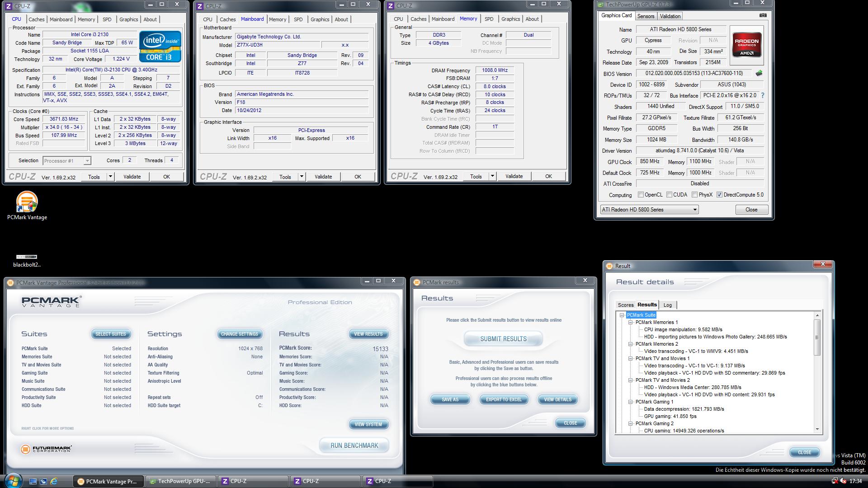Click the Futuremark Corporation logo
Viewport: 868px width, 488px height.
pyautogui.click(x=46, y=449)
